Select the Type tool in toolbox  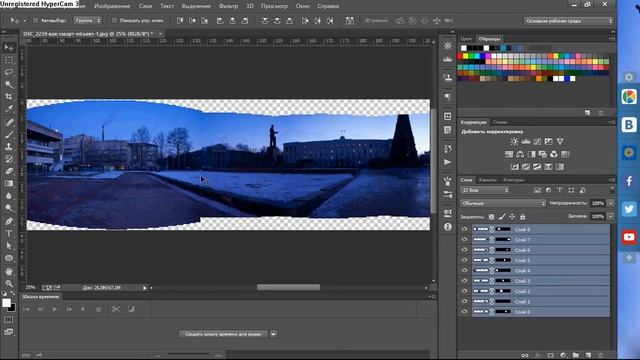(x=9, y=233)
